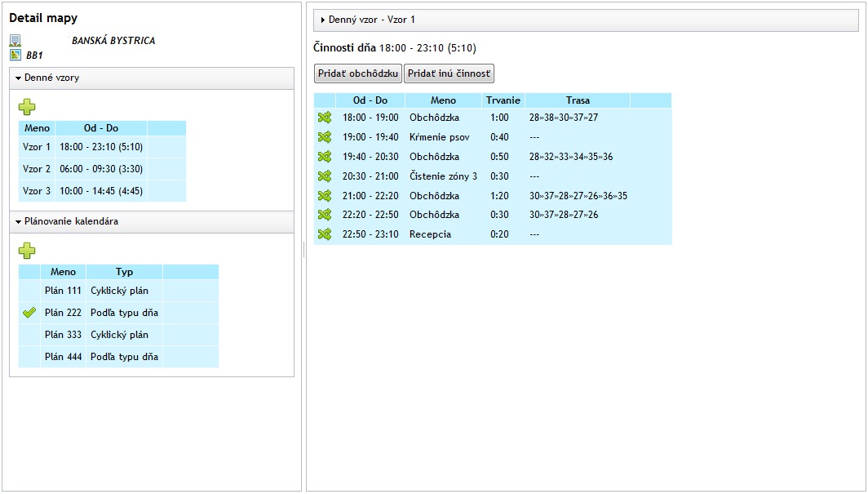Click shuffle icon beside Recepcia row
This screenshot has width=868, height=494.
point(324,234)
